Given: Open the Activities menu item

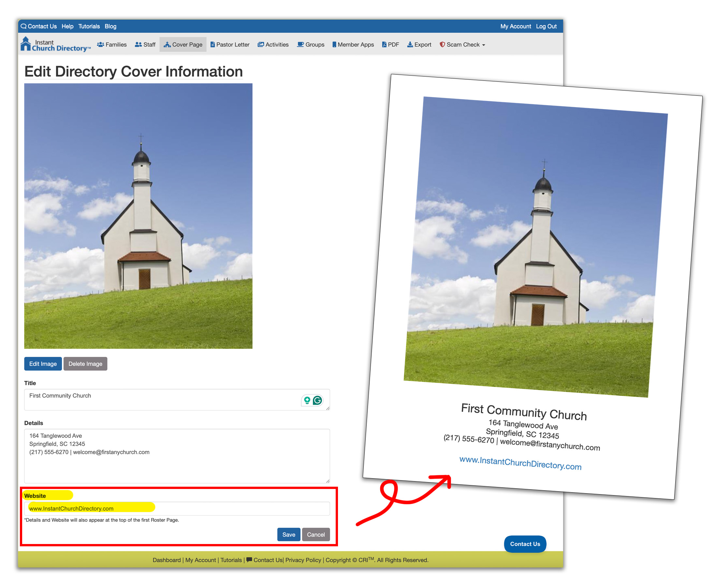Looking at the screenshot, I should point(273,45).
